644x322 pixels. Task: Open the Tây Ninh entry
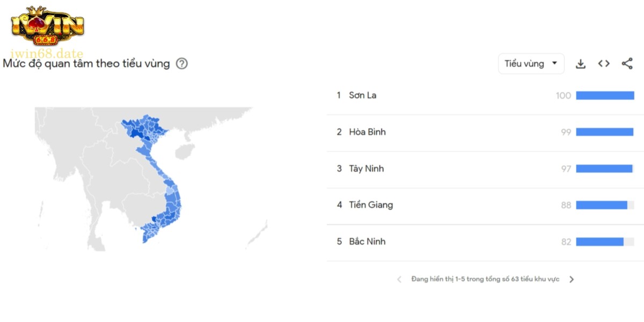tap(366, 169)
